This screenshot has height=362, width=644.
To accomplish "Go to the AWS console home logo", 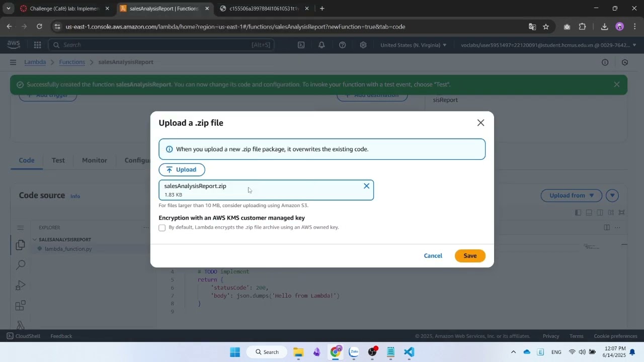I will pyautogui.click(x=14, y=45).
